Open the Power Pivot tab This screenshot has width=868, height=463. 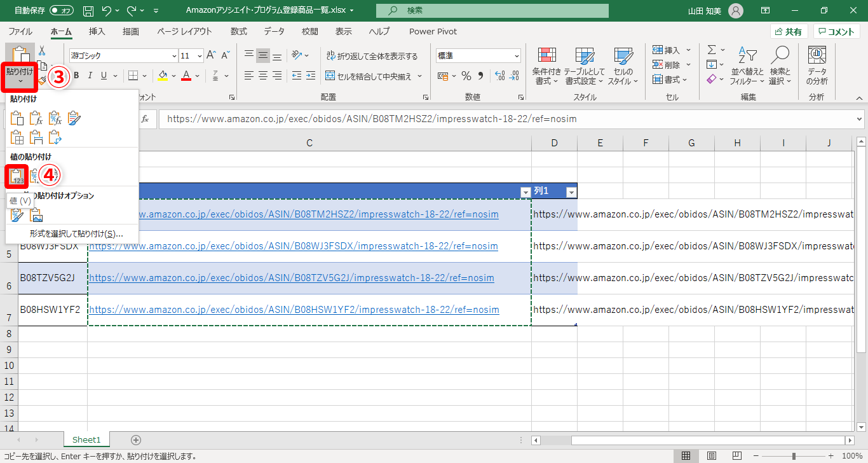[x=431, y=31]
